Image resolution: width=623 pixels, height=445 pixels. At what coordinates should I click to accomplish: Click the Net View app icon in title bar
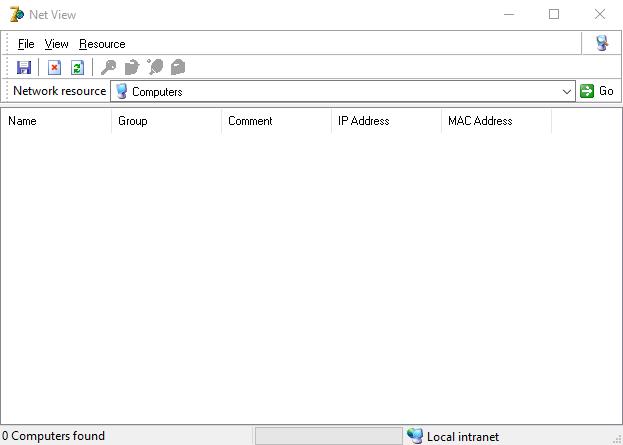click(17, 14)
